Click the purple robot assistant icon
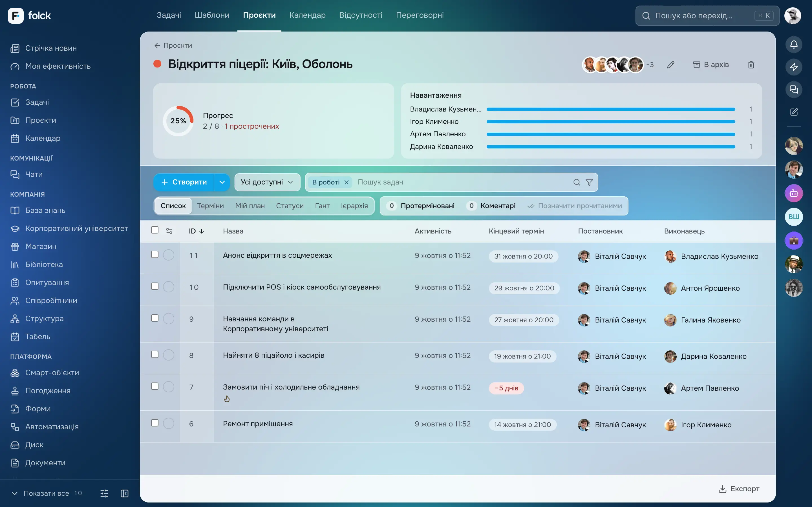812x507 pixels. coord(794,193)
